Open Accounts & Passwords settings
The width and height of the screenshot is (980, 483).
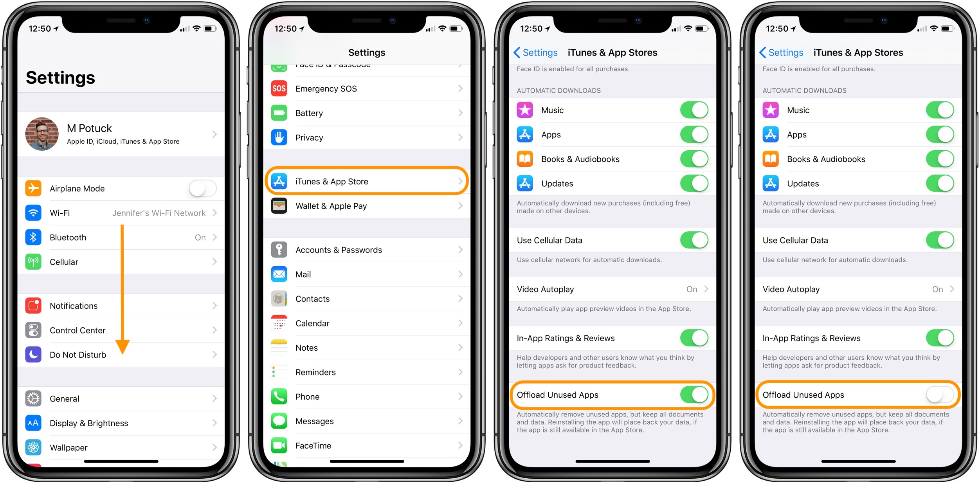pos(368,250)
